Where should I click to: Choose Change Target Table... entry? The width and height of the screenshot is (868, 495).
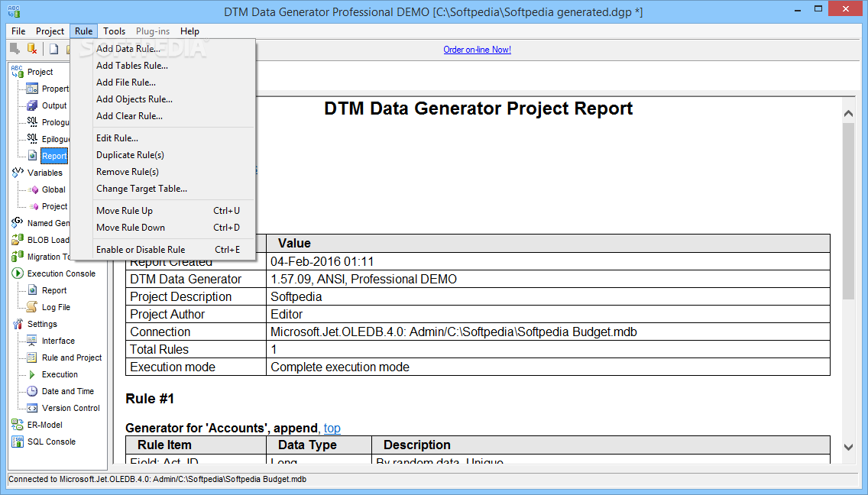coord(163,188)
